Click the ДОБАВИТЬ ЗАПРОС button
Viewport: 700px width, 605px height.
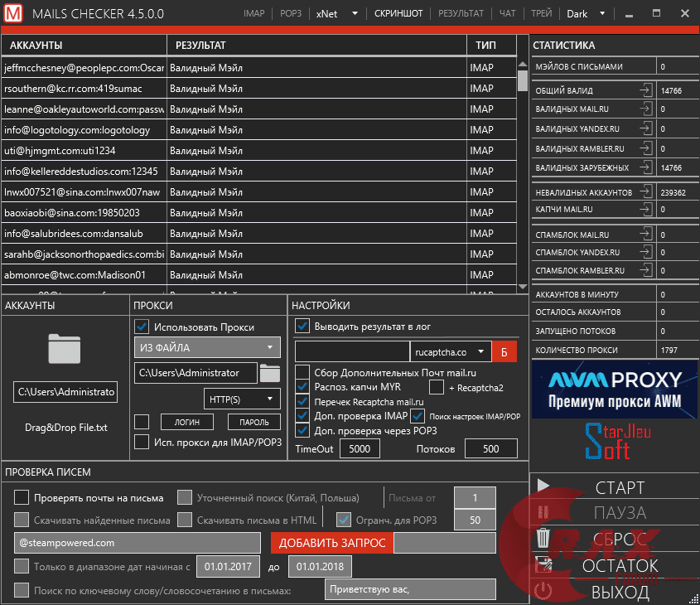tap(331, 543)
